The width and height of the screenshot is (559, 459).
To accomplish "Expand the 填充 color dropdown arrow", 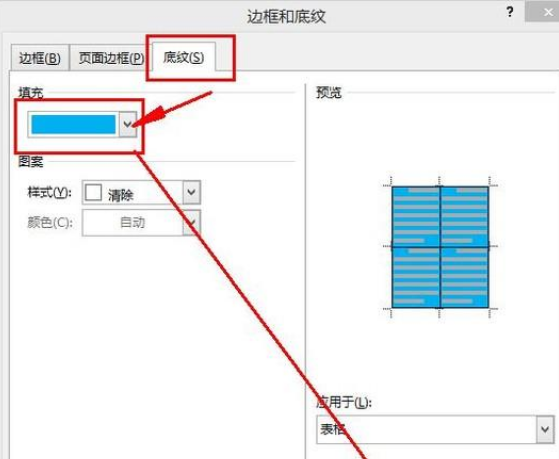I will tap(128, 124).
